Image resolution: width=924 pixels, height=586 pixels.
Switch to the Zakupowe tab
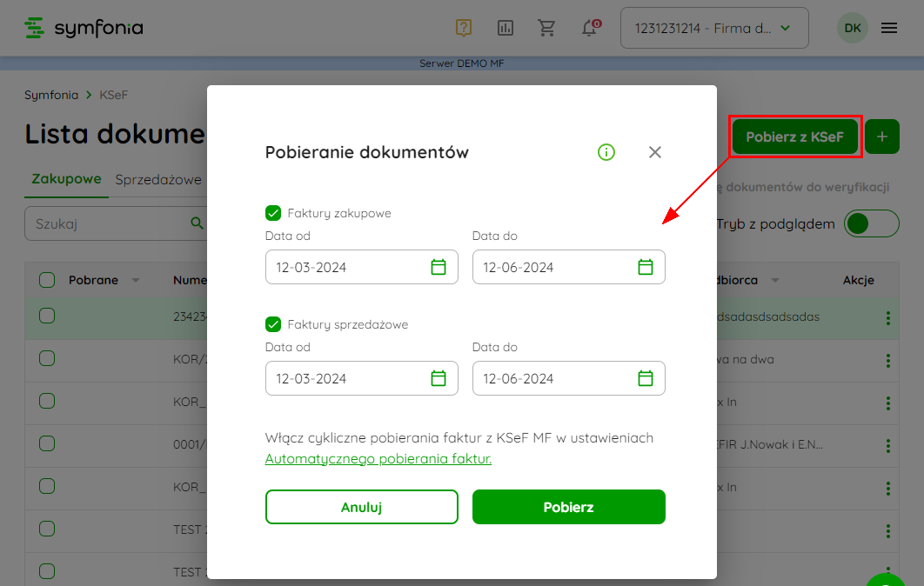tap(66, 180)
